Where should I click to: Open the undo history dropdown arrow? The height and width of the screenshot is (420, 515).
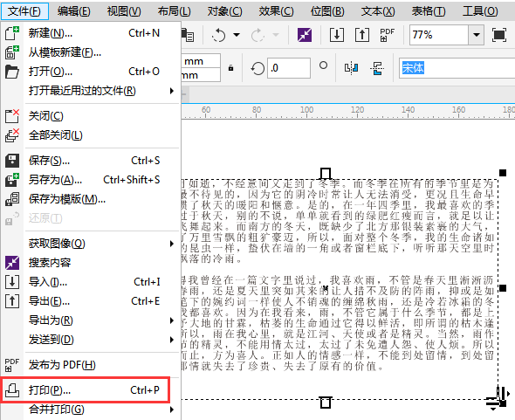pos(237,35)
